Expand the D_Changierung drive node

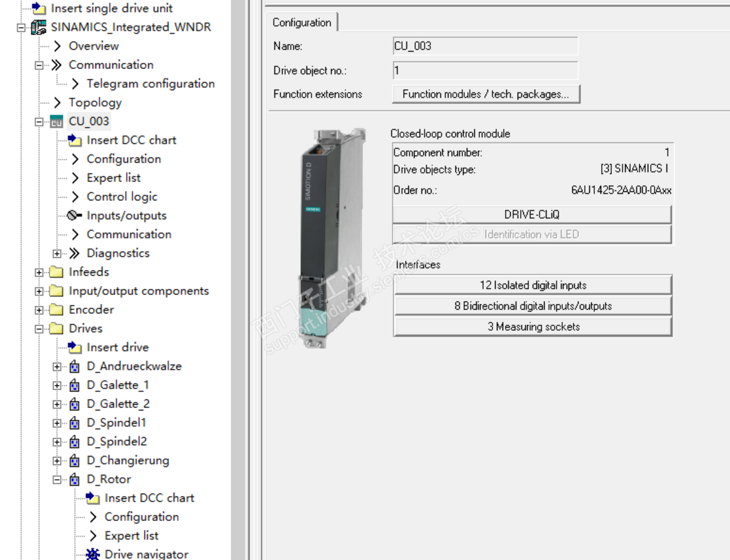57,460
